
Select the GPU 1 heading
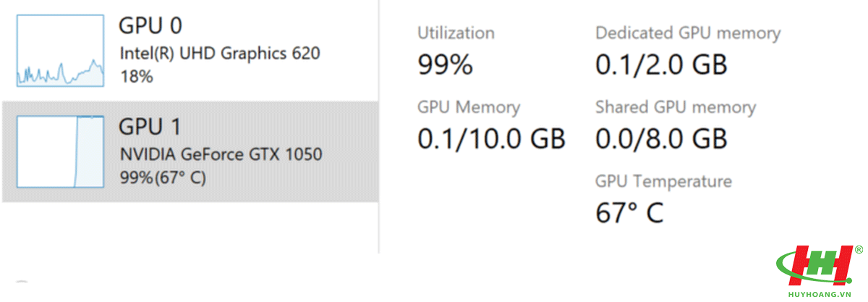pos(149,127)
